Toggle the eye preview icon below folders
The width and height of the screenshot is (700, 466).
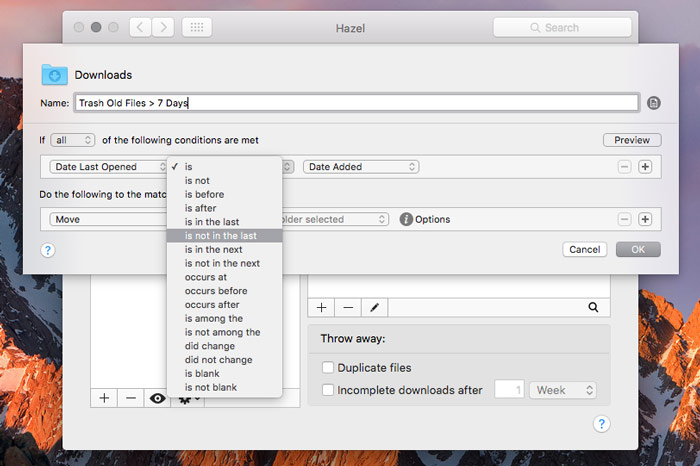[x=157, y=398]
